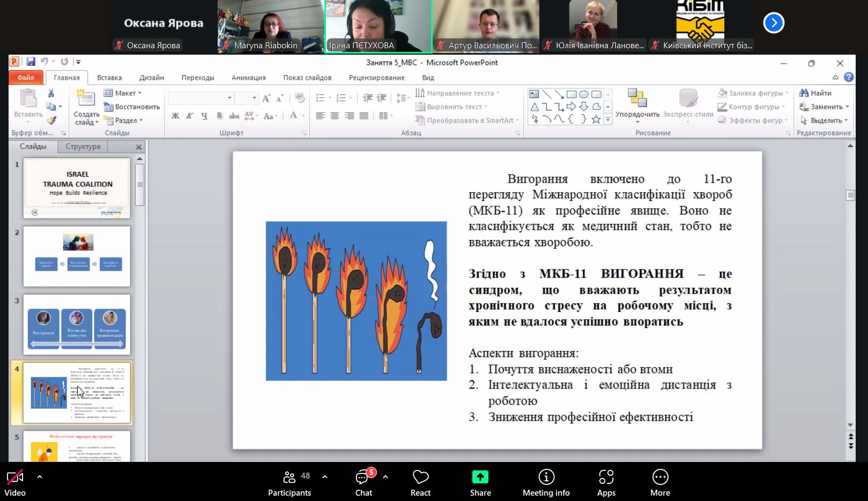This screenshot has width=868, height=501.
Task: Click the Save icon in quick access toolbar
Action: tap(31, 62)
